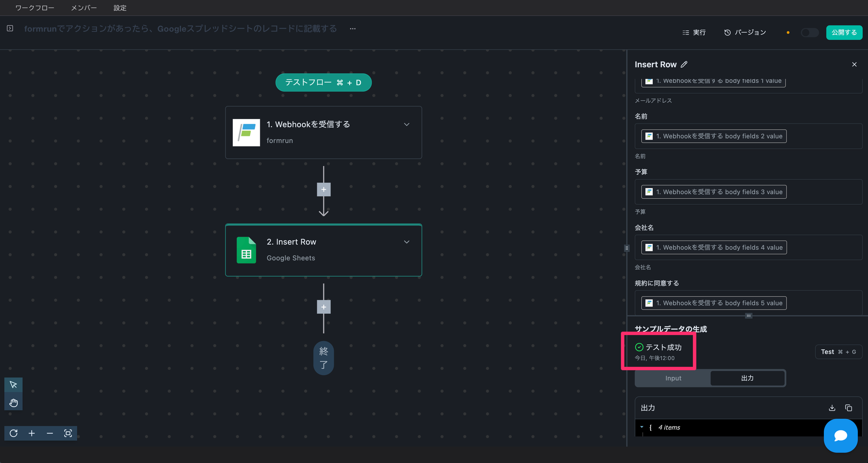This screenshot has width=868, height=463.
Task: Select the pointer cursor tool
Action: coord(13,385)
